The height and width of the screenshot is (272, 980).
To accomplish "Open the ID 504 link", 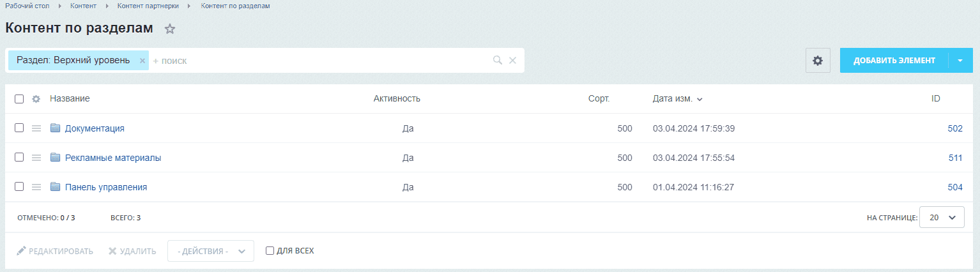I will coord(955,187).
